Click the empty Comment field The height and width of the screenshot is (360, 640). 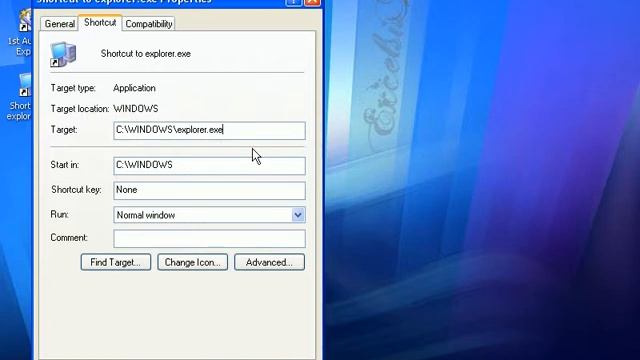tap(209, 238)
